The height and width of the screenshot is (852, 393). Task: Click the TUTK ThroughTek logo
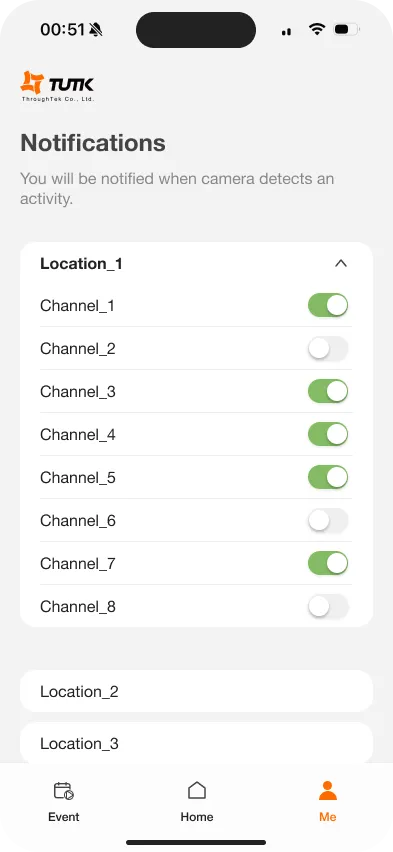click(57, 87)
